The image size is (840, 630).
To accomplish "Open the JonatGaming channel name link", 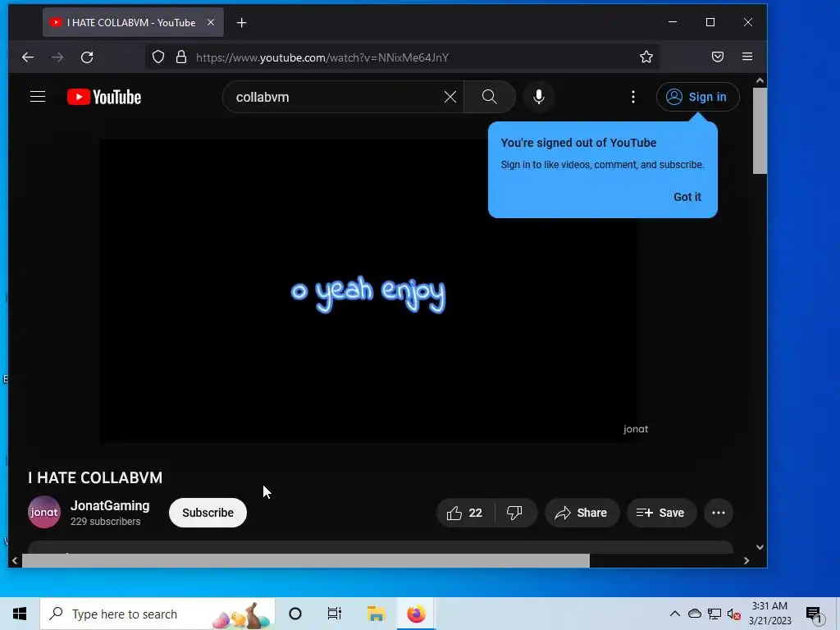I will coord(110,505).
